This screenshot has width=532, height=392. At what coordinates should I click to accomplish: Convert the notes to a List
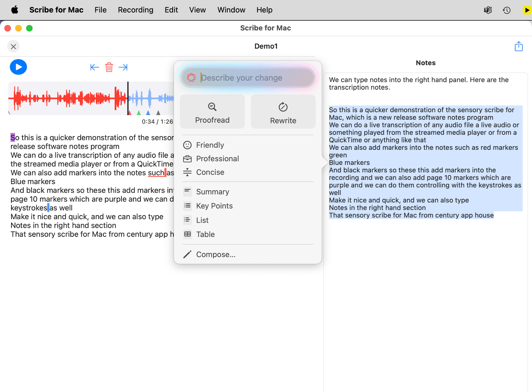(x=202, y=220)
